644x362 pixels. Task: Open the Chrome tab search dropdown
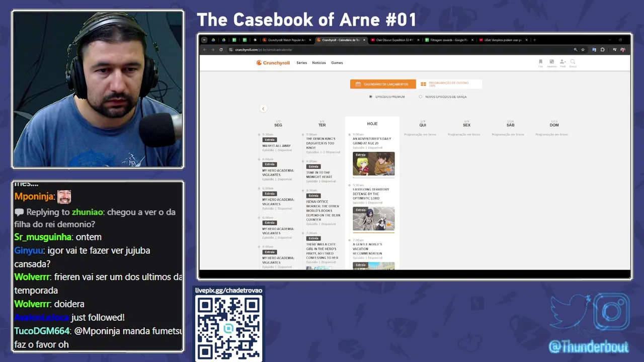(204, 40)
